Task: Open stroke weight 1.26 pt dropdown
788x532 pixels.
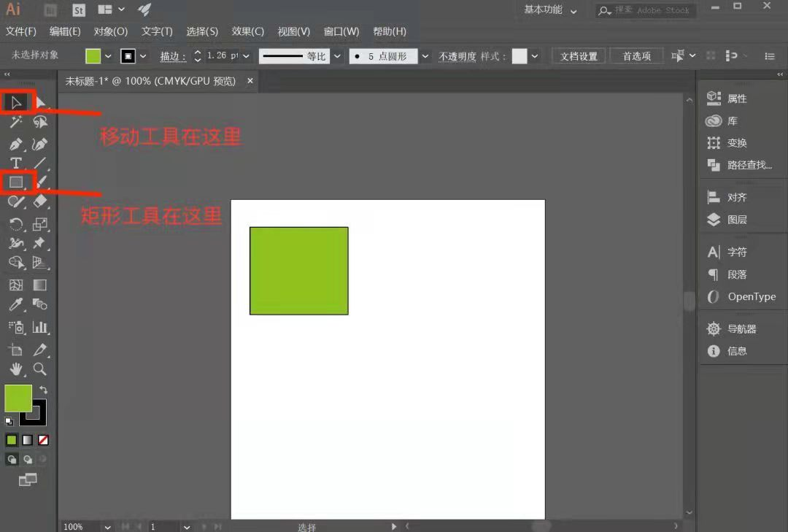Action: coord(247,56)
